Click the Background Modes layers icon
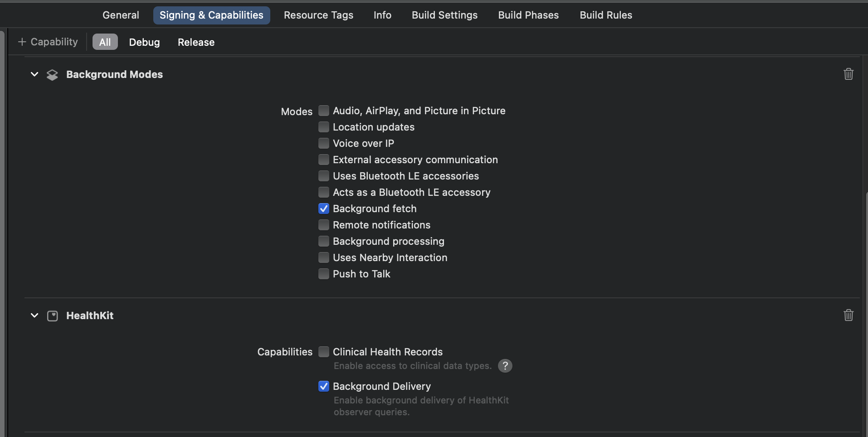Viewport: 868px width, 437px height. tap(52, 75)
